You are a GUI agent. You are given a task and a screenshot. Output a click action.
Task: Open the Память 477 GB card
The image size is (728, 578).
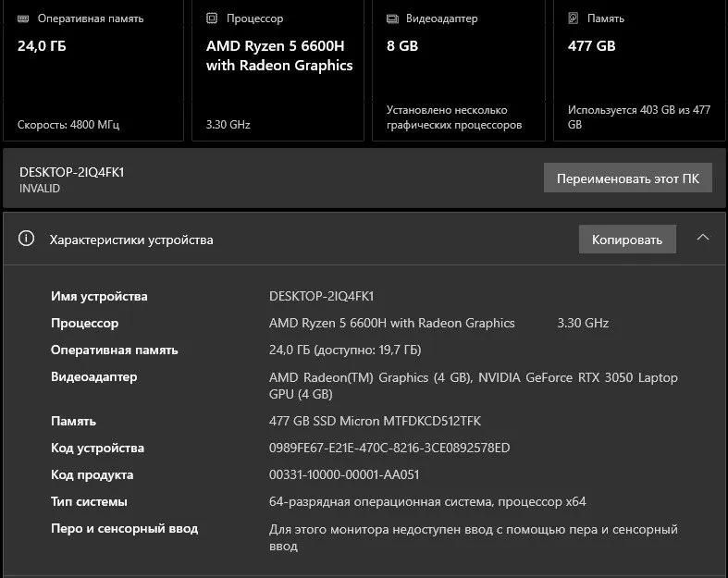(x=639, y=69)
